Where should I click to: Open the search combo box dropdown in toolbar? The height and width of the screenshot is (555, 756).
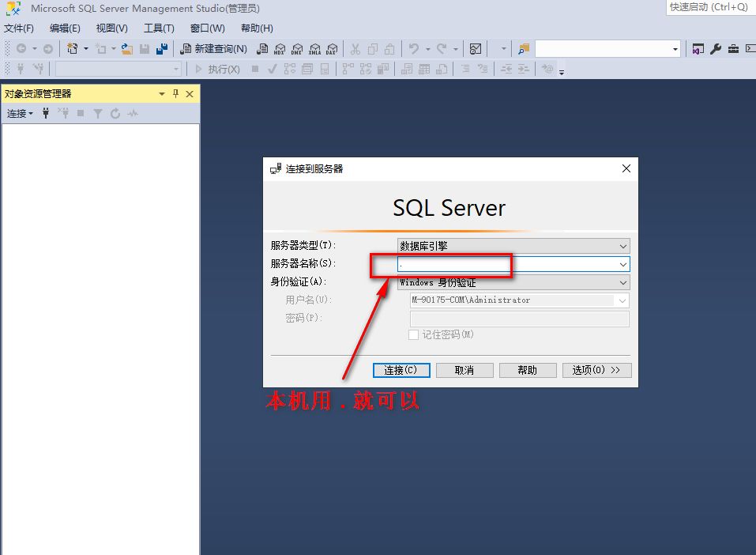coord(675,49)
